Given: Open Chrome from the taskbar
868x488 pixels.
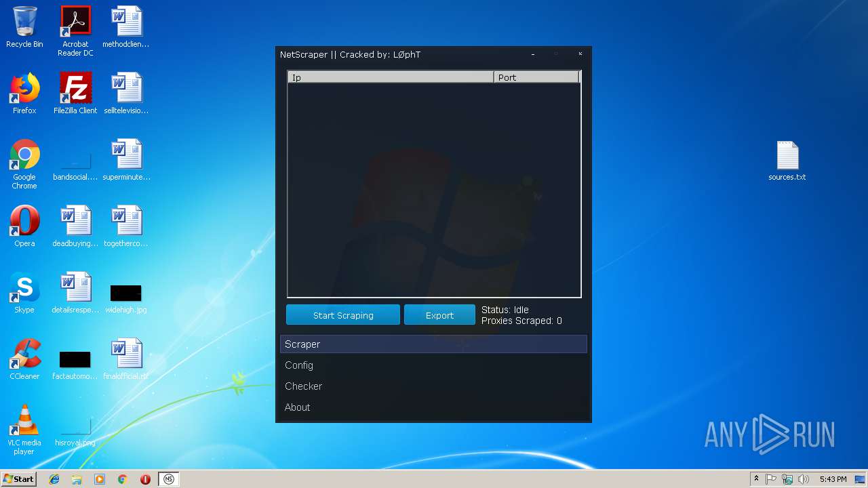Looking at the screenshot, I should (x=122, y=479).
